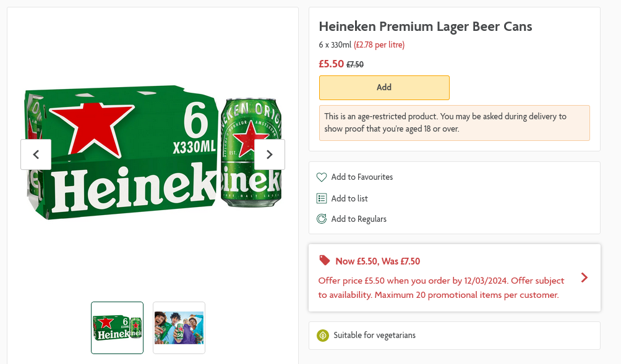Open Add to list
Image resolution: width=621 pixels, height=364 pixels.
click(349, 198)
